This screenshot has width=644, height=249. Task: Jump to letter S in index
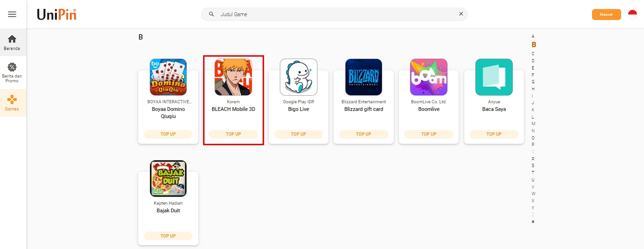pyautogui.click(x=533, y=166)
